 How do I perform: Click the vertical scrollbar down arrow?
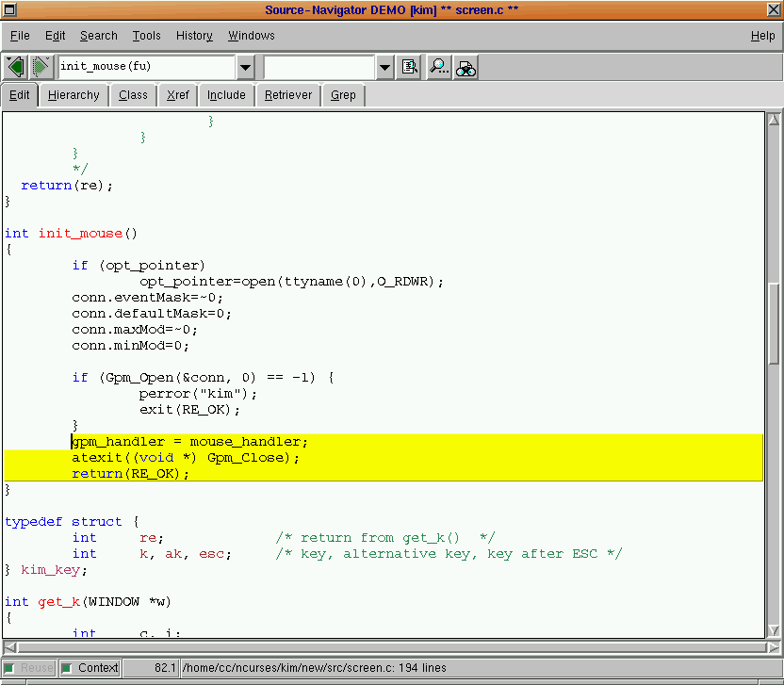click(x=774, y=630)
